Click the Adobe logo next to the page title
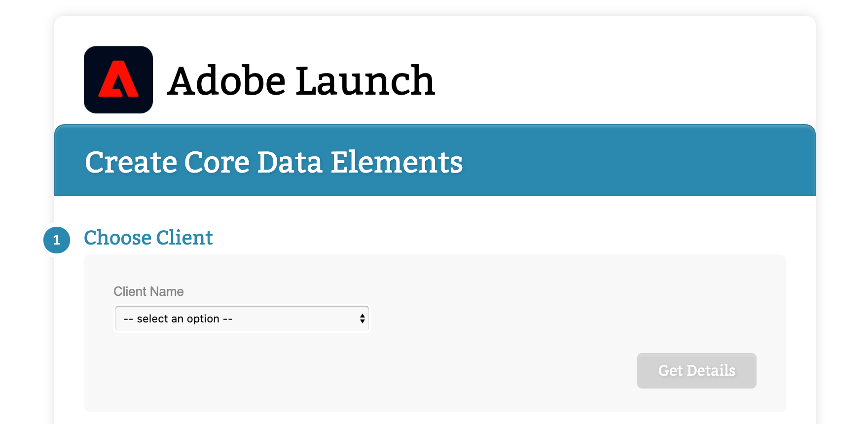This screenshot has width=868, height=424. pyautogui.click(x=118, y=79)
